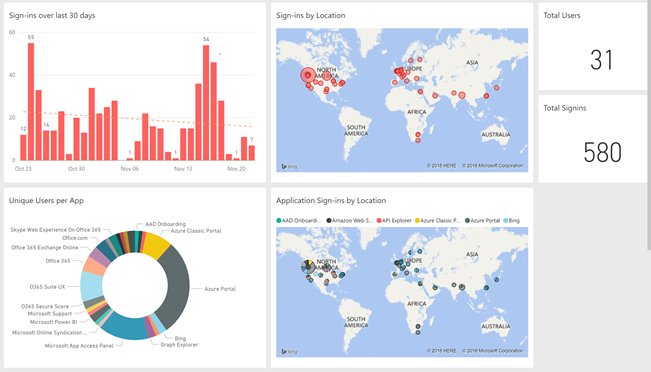This screenshot has width=651, height=372.
Task: Click the AFRICA label on the application map
Action: pyautogui.click(x=416, y=303)
